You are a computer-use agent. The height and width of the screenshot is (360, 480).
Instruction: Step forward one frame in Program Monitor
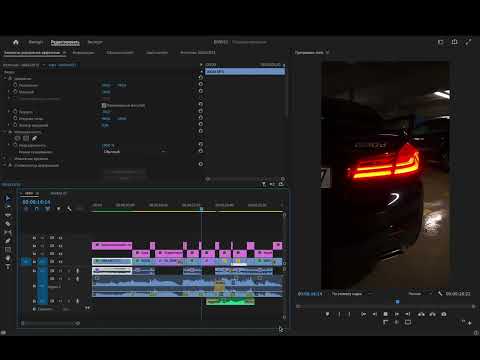397,314
